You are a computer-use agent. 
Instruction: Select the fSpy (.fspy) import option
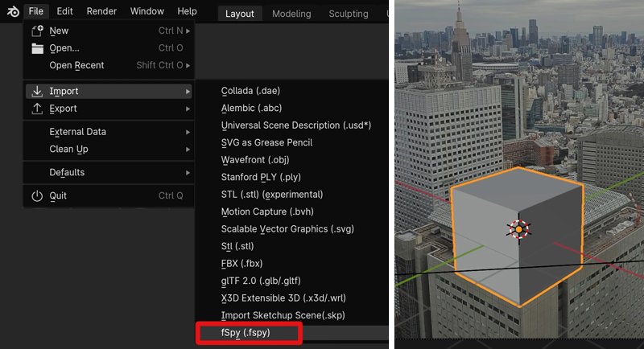click(246, 333)
